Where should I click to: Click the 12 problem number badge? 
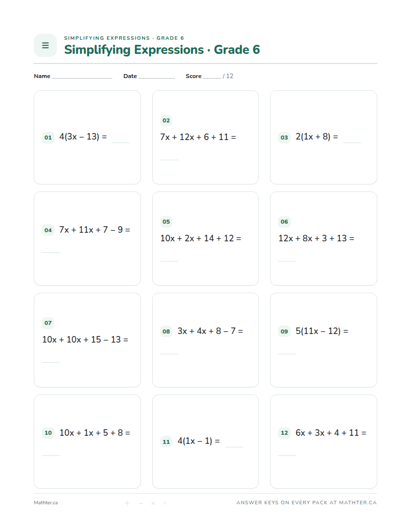click(284, 433)
